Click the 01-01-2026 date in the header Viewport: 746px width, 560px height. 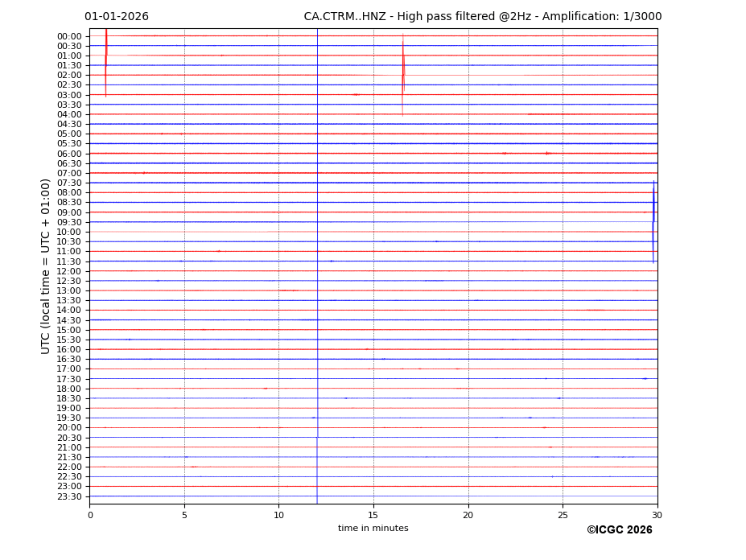tap(117, 17)
